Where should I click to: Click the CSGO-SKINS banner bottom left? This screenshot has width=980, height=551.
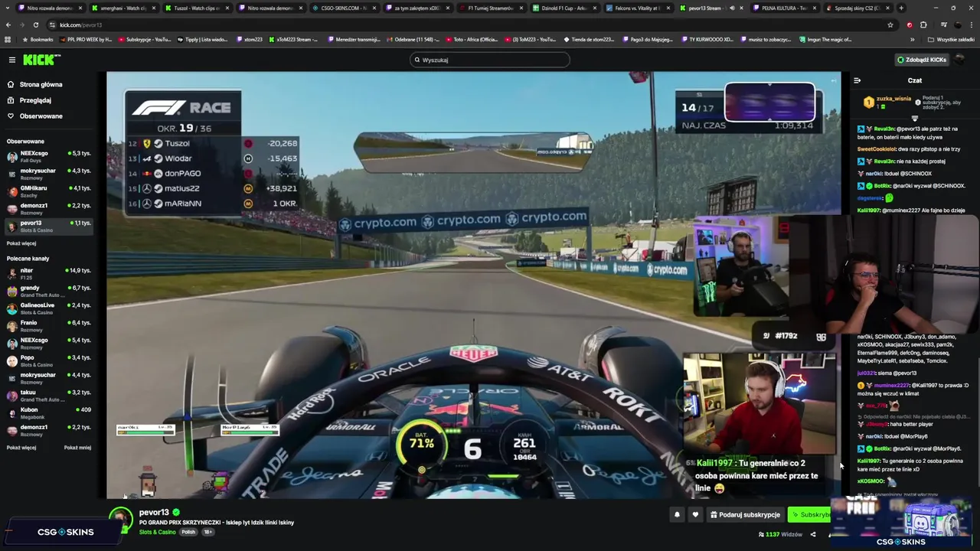coord(65,532)
